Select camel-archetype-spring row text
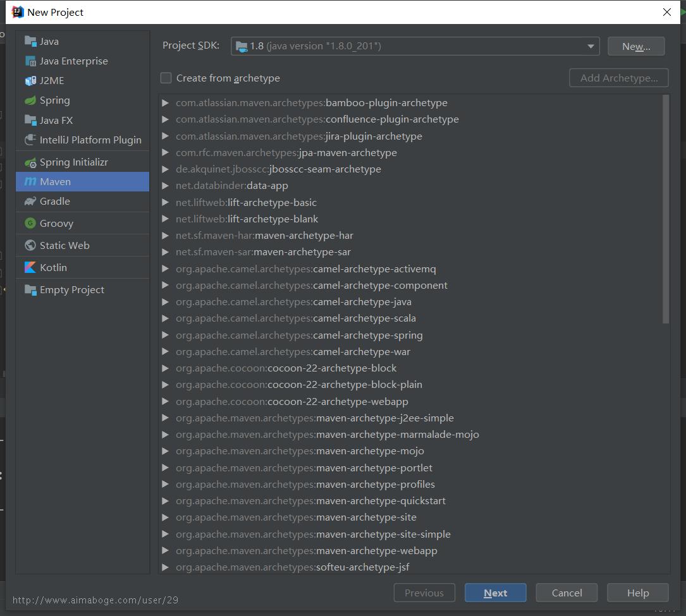The height and width of the screenshot is (616, 686). click(x=299, y=335)
